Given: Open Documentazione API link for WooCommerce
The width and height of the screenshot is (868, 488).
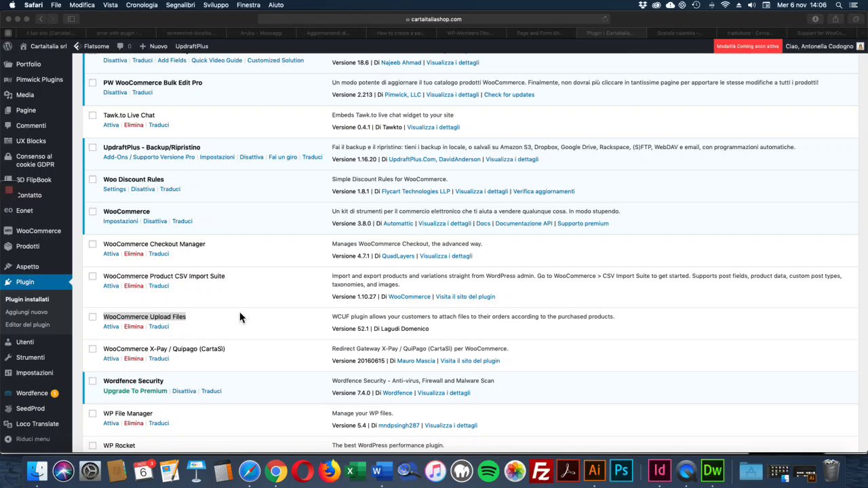Looking at the screenshot, I should 524,224.
